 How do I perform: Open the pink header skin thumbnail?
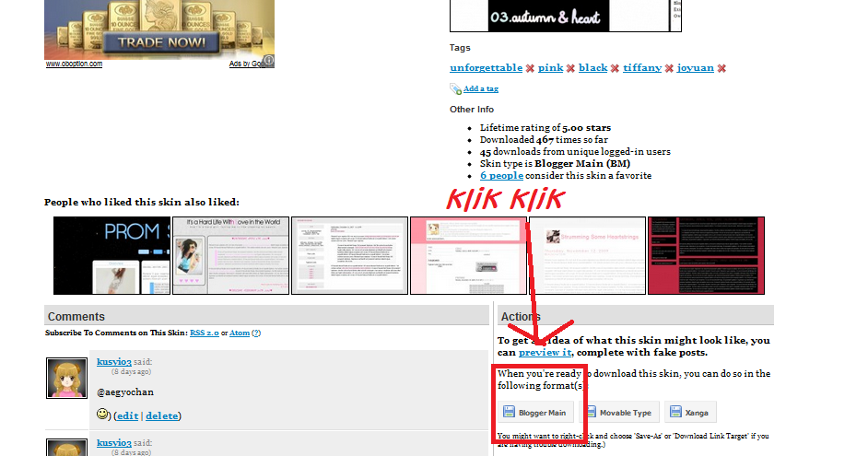coord(468,255)
